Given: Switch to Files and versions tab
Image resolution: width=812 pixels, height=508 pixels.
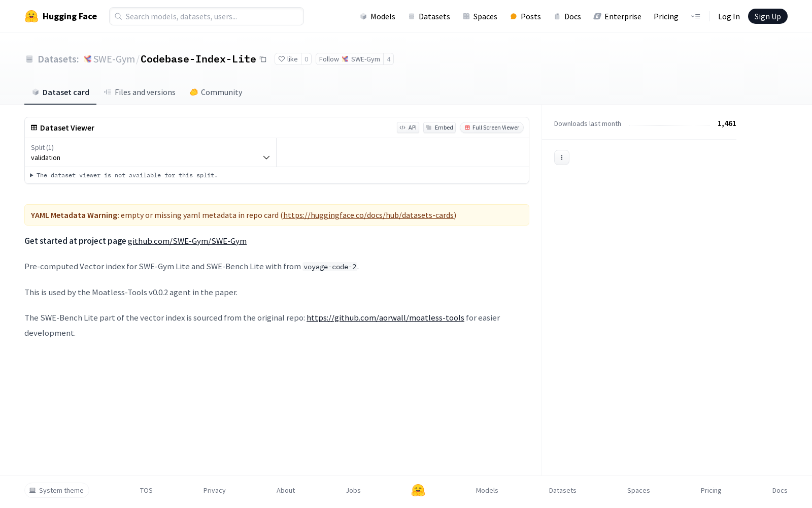Looking at the screenshot, I should (140, 92).
